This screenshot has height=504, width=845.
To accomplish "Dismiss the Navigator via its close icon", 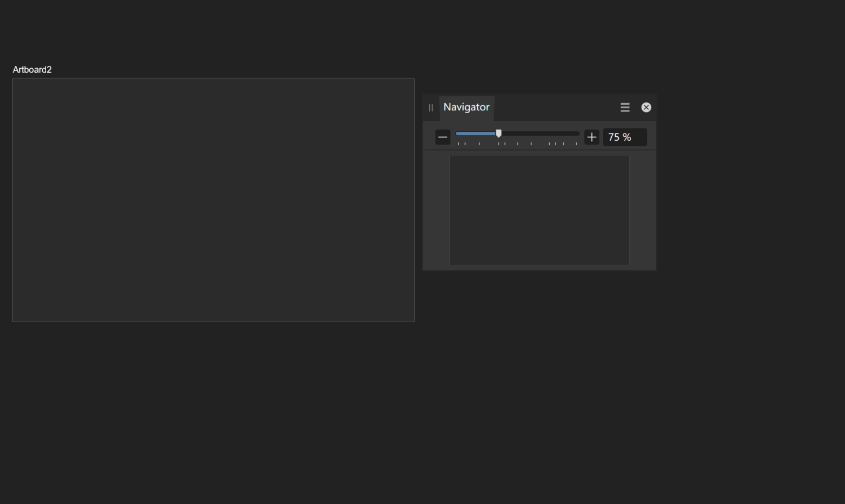I will click(646, 107).
